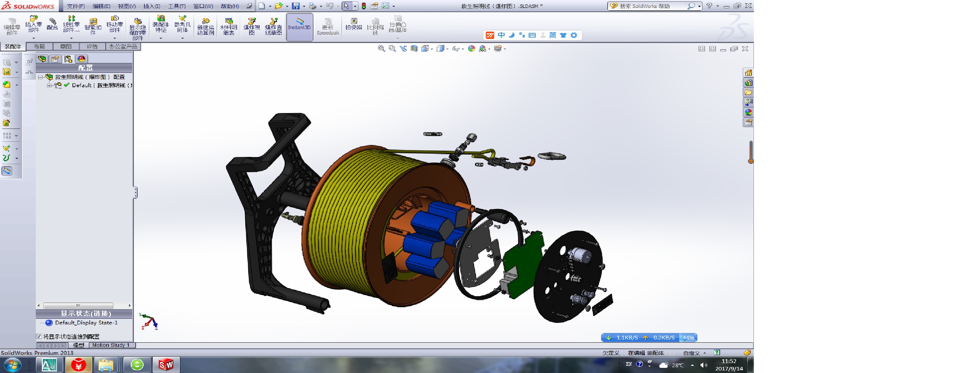Open the 文件(F) menu

tap(76, 6)
